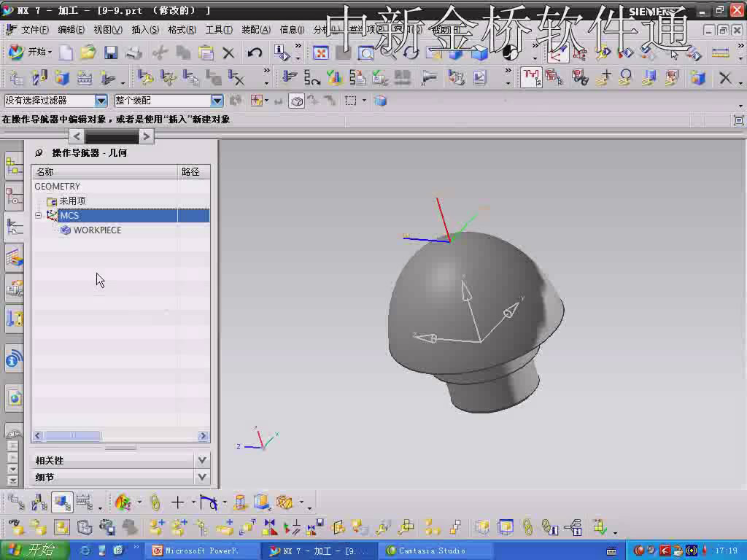747x560 pixels.
Task: Open the Assembly Navigator sidebar tab
Action: (15, 166)
